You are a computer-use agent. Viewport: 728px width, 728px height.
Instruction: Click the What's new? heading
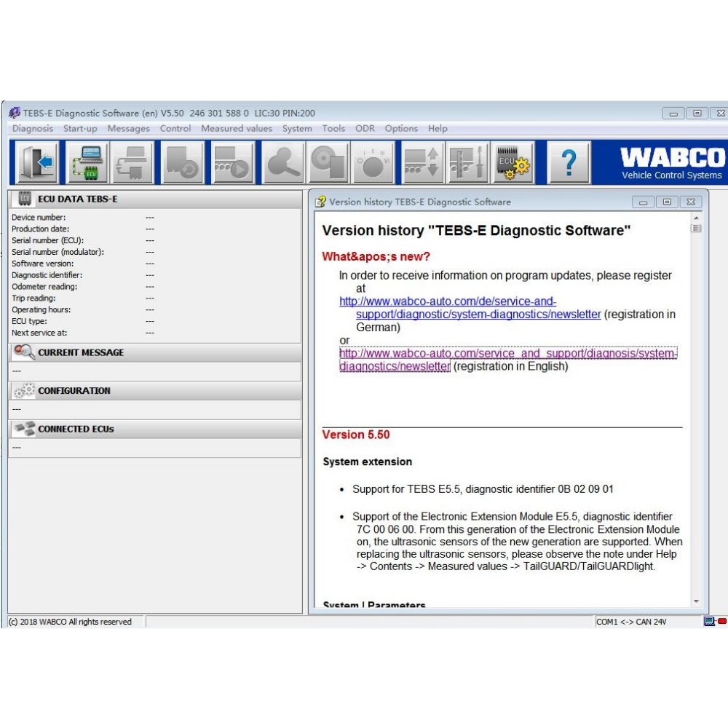pos(376,256)
